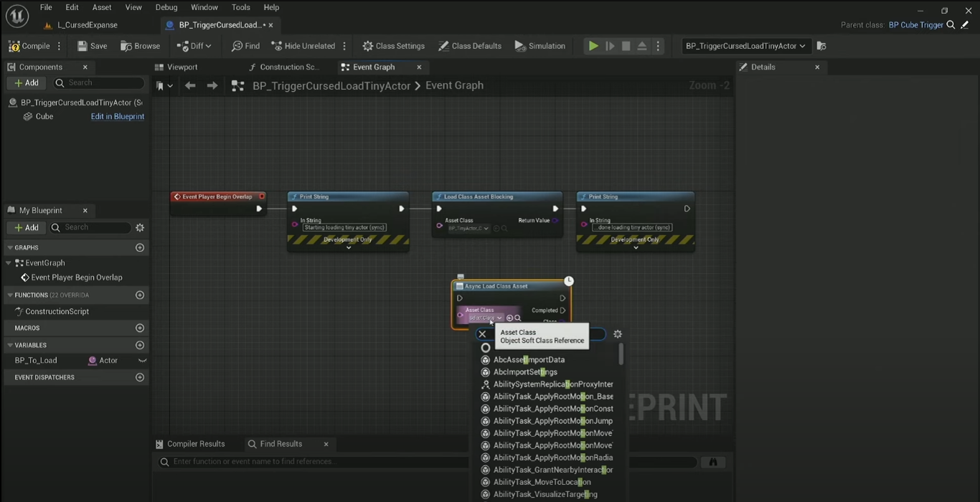This screenshot has height=502, width=980.
Task: Open Hide Unrelated options menu
Action: (345, 46)
